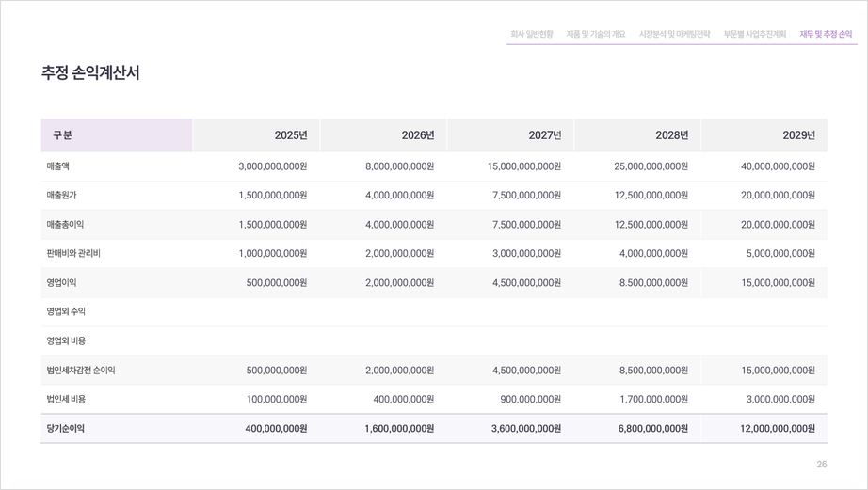Screen dimensions: 868x490
Task: Select the 판매비와 관리비 row label
Action: pyautogui.click(x=73, y=253)
